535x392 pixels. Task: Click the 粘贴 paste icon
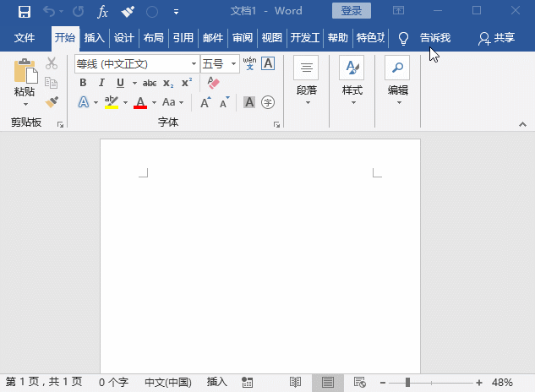[x=25, y=71]
